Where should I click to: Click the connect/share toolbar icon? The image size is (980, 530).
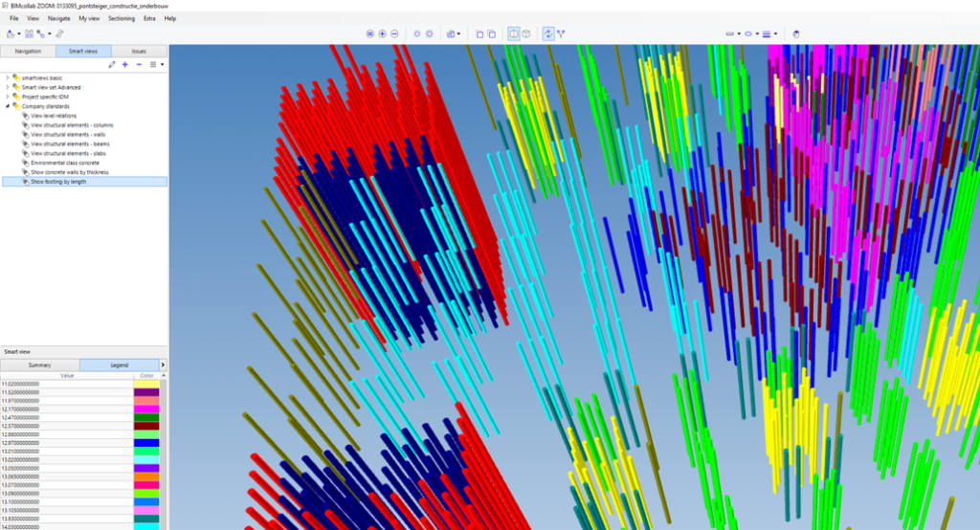pos(41,33)
